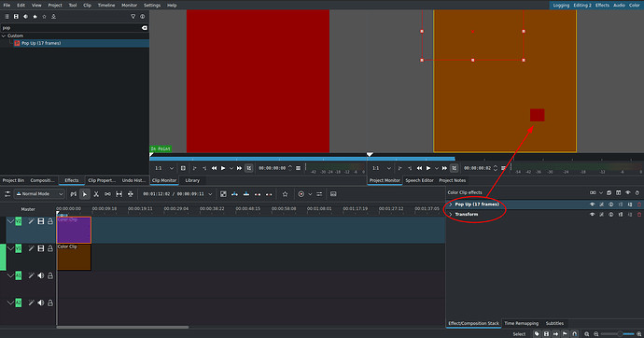This screenshot has width=644, height=338.
Task: Collapse the Custom effects category
Action: [x=4, y=35]
